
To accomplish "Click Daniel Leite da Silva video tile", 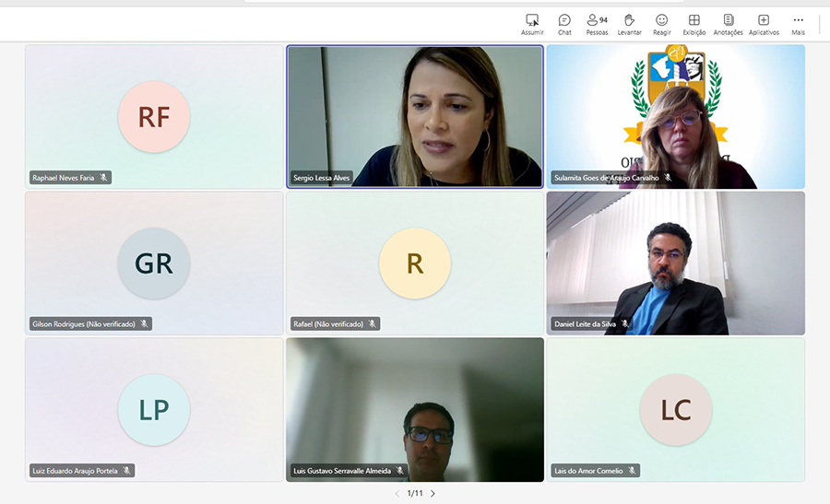I will 675,263.
